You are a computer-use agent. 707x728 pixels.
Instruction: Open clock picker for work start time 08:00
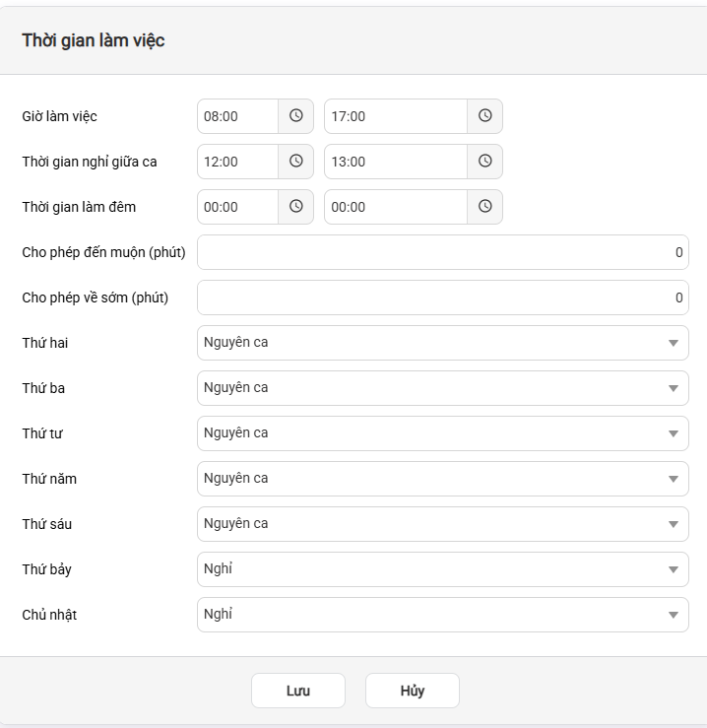(295, 116)
